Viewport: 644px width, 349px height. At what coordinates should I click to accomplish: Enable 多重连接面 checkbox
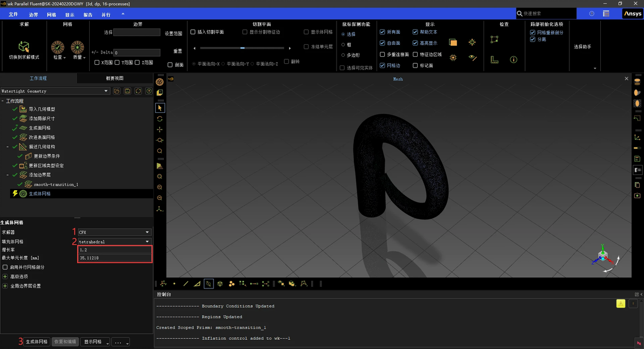coord(383,54)
